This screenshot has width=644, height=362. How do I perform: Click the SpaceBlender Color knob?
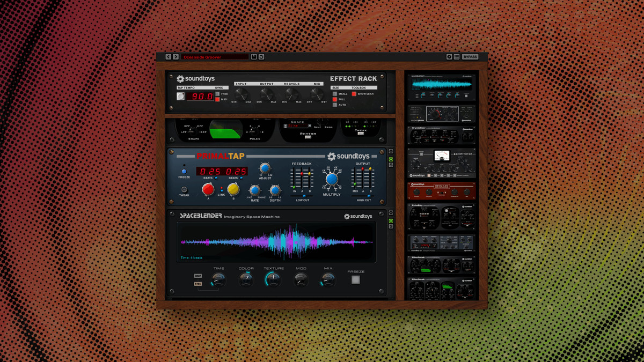coord(246,279)
